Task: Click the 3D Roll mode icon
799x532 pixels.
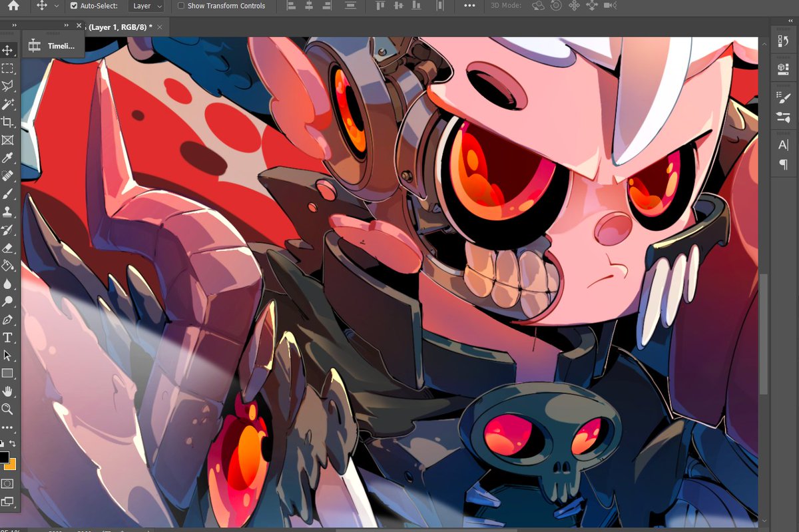Action: pyautogui.click(x=556, y=5)
